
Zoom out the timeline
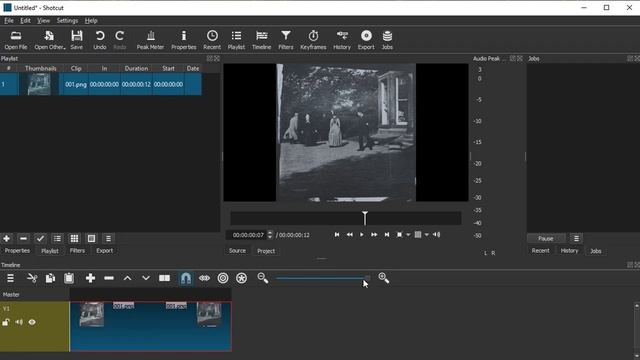tap(263, 278)
